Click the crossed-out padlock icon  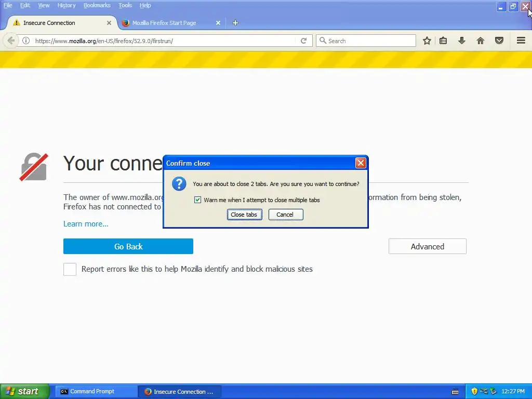34,167
